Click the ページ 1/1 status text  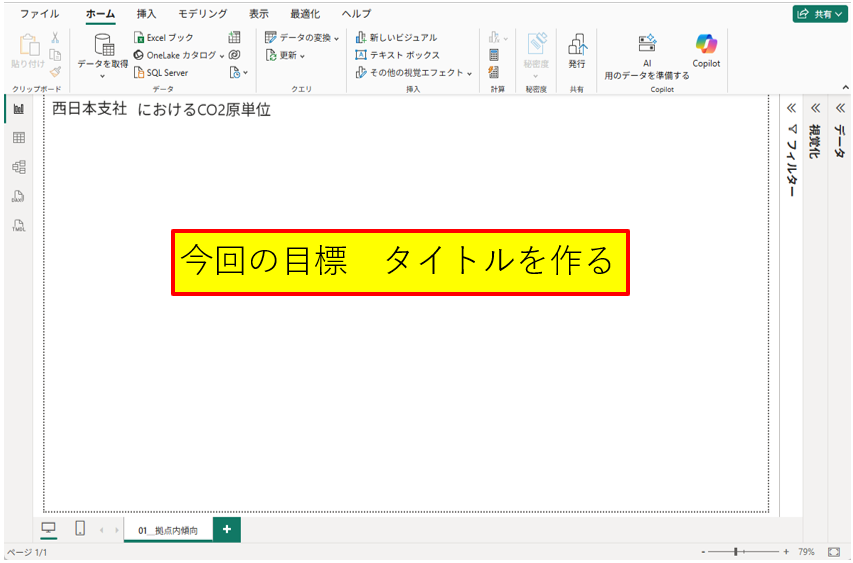[x=27, y=553]
